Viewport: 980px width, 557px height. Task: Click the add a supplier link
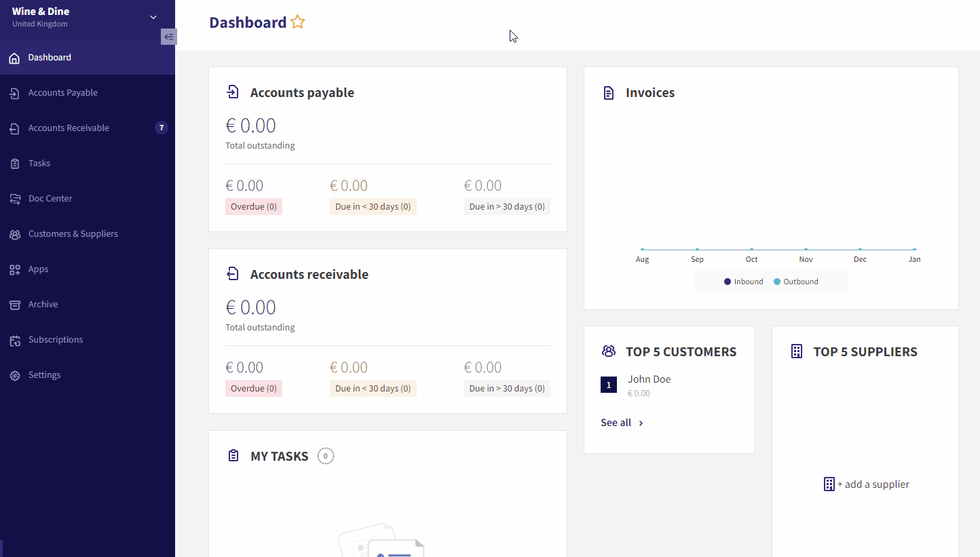(873, 484)
